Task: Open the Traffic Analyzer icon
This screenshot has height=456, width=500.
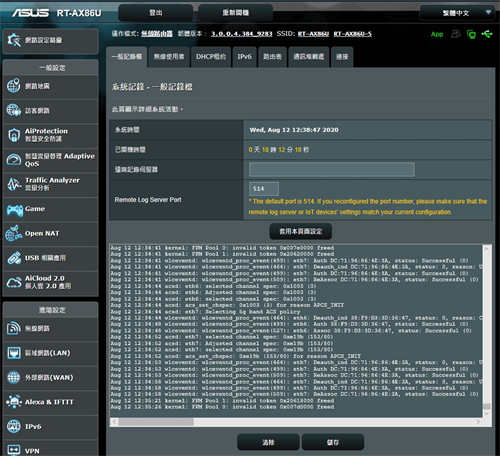Action: 14,184
